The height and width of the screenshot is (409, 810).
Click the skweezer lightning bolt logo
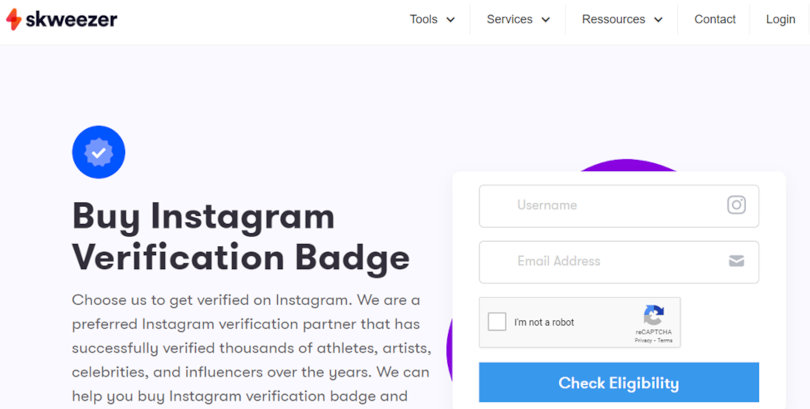point(13,20)
